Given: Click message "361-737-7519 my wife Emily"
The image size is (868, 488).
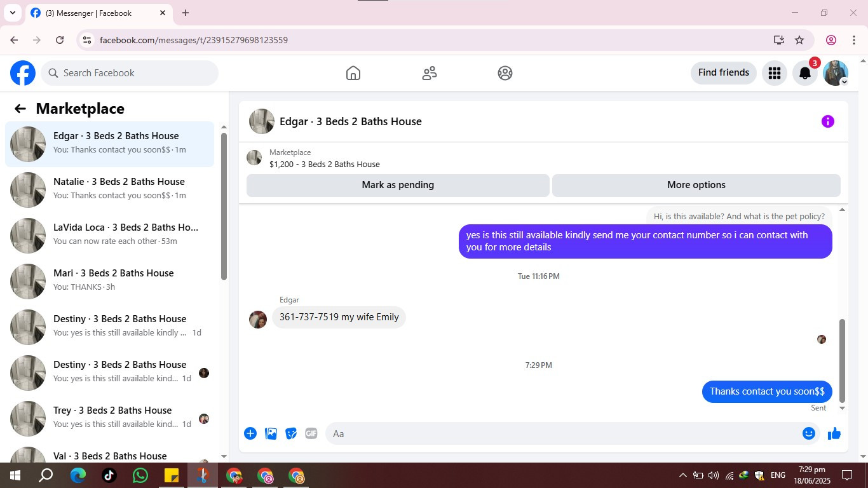Looking at the screenshot, I should (339, 317).
